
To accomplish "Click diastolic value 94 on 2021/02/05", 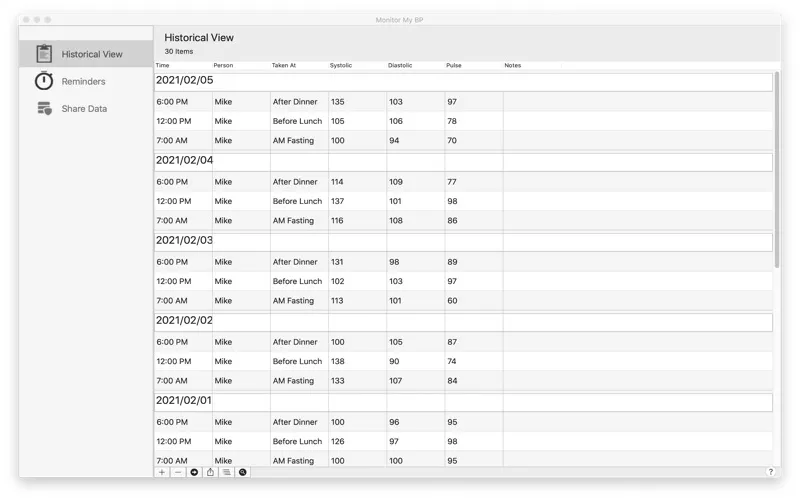I will (394, 140).
